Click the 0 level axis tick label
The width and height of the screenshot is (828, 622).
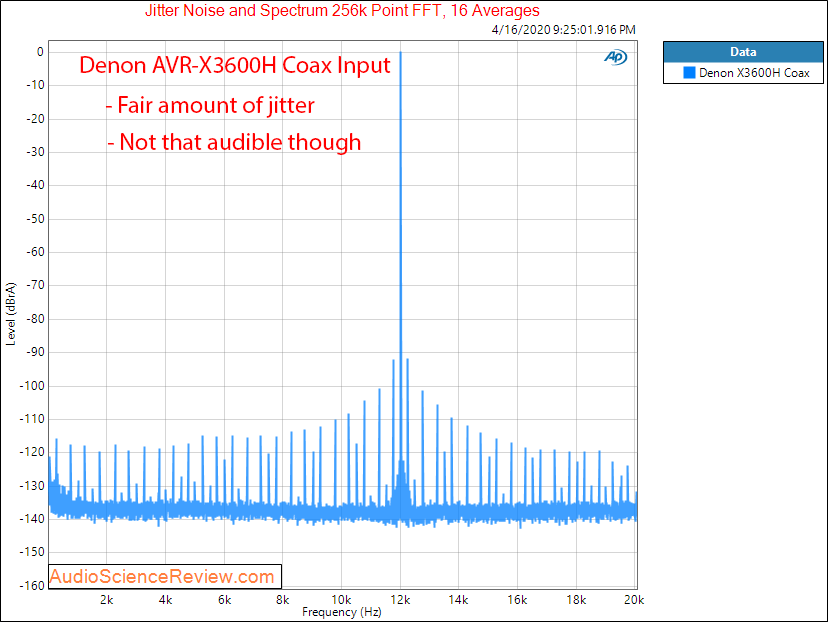[x=40, y=52]
